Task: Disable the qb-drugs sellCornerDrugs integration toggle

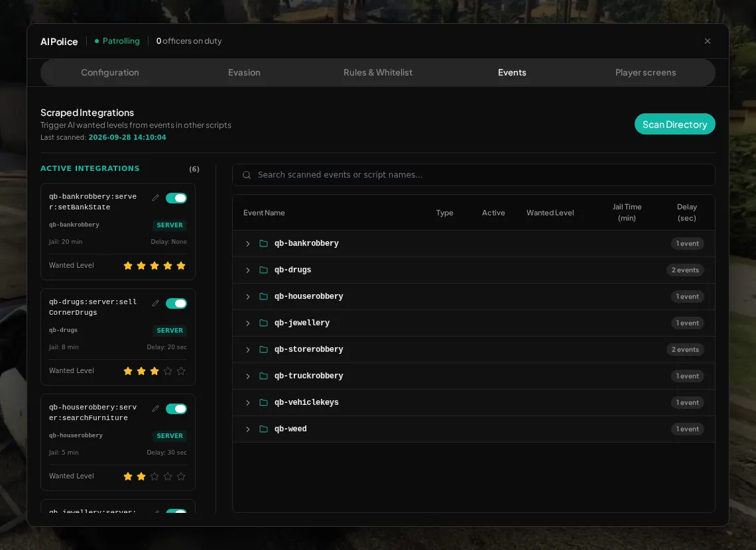Action: [176, 303]
